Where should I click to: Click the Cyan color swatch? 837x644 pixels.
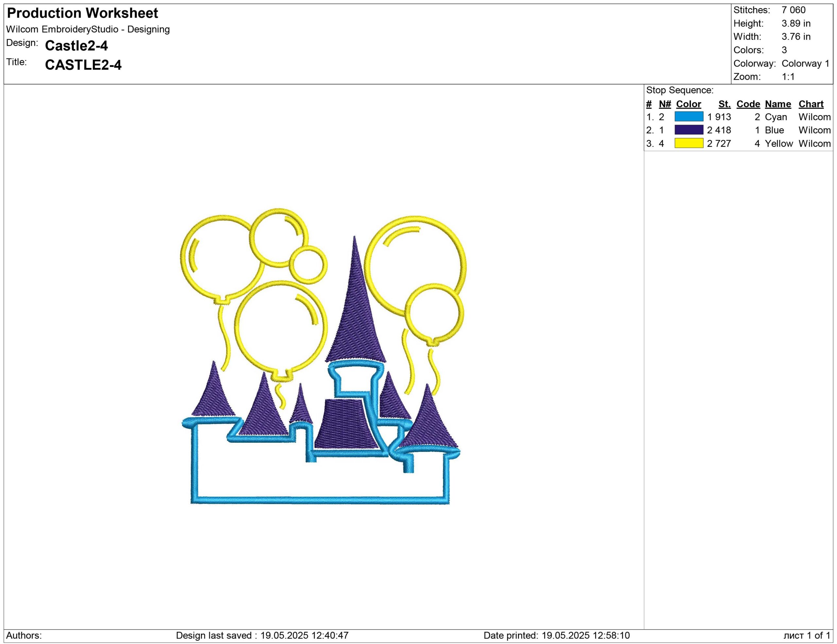pos(689,117)
